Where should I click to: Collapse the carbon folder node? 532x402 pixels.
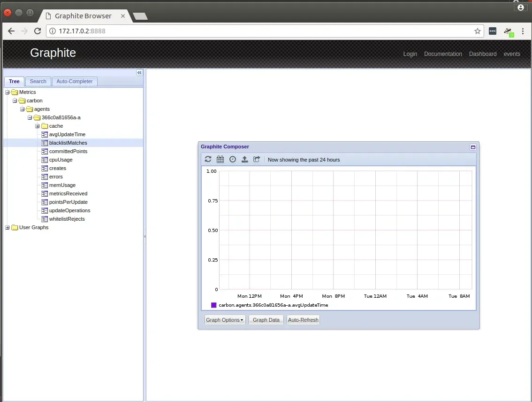tap(15, 101)
